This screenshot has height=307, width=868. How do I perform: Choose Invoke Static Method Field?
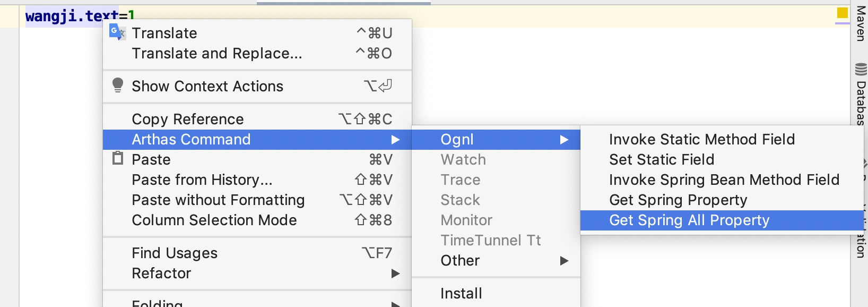pyautogui.click(x=722, y=139)
